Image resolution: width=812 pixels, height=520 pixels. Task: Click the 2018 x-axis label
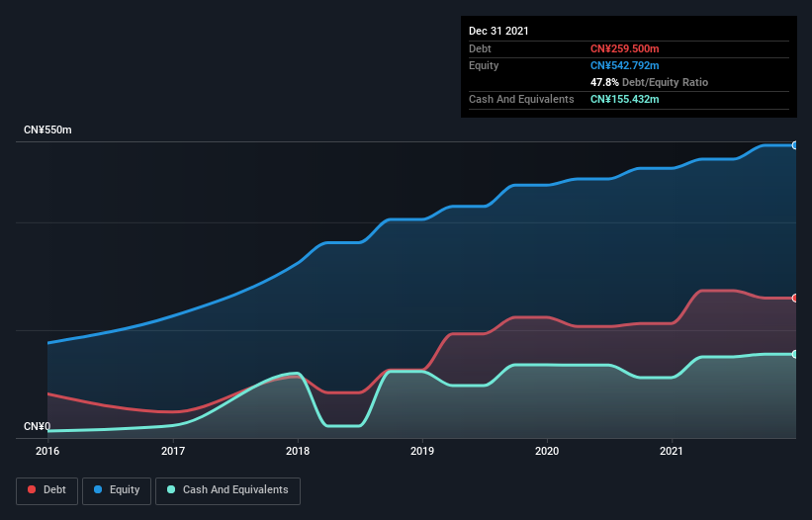[x=298, y=451]
